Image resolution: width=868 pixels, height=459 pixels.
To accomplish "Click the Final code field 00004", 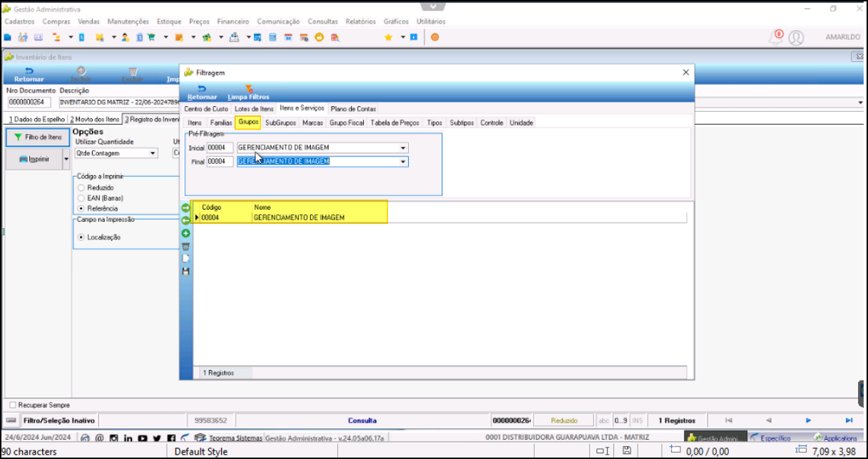I will click(220, 162).
